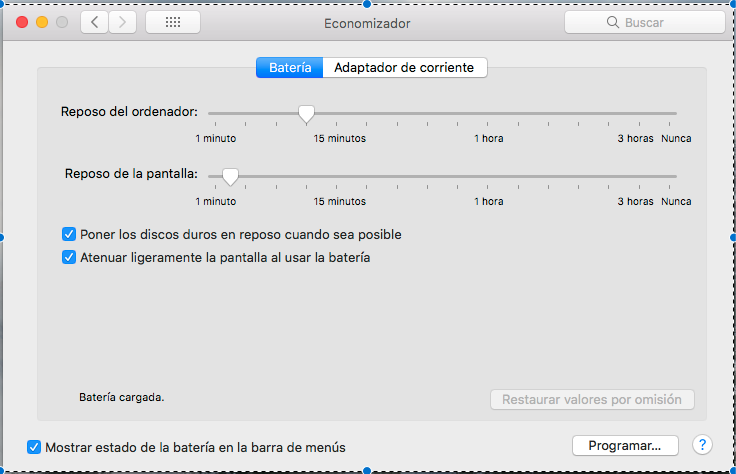
Task: Close the Economizador window with red button
Action: click(x=22, y=22)
